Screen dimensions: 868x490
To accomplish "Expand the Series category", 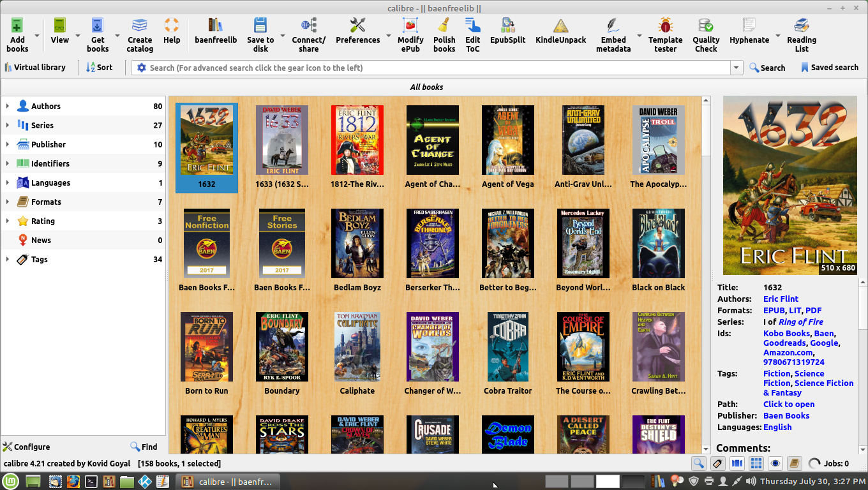I will (x=8, y=126).
